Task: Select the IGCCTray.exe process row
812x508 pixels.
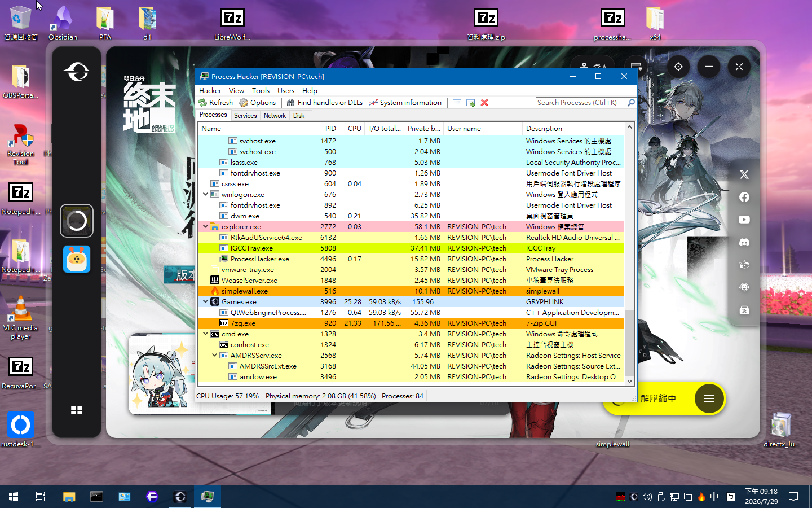Action: [x=411, y=248]
